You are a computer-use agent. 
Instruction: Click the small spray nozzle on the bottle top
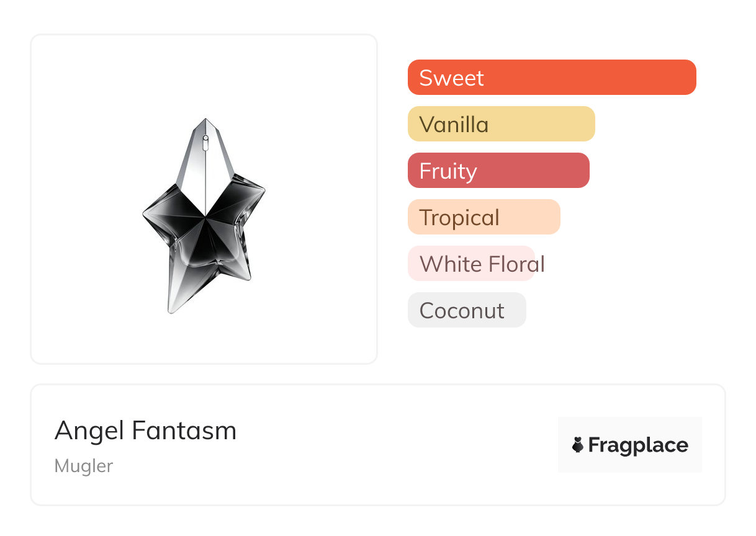tap(205, 138)
